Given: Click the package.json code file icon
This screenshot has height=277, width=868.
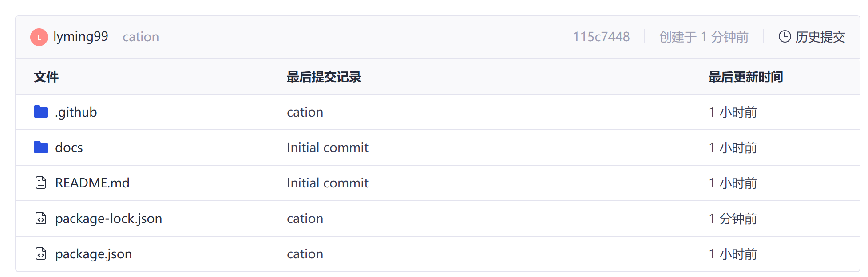Looking at the screenshot, I should 41,254.
